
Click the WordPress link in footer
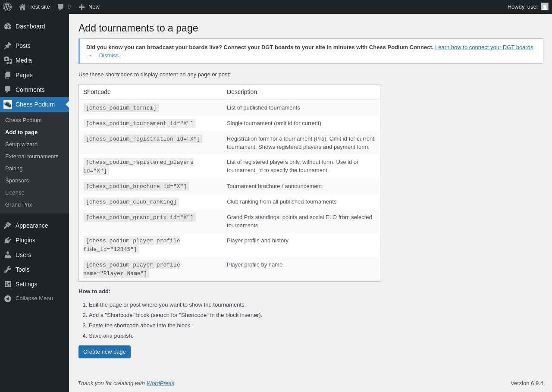160,383
